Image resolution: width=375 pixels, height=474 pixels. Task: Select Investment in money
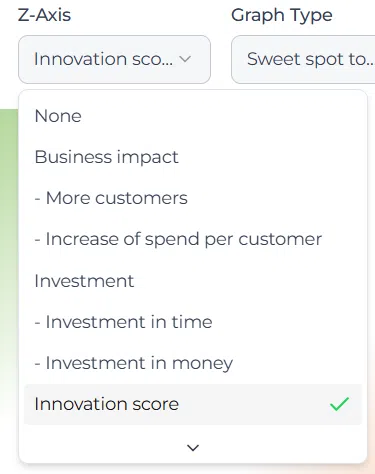(193, 363)
